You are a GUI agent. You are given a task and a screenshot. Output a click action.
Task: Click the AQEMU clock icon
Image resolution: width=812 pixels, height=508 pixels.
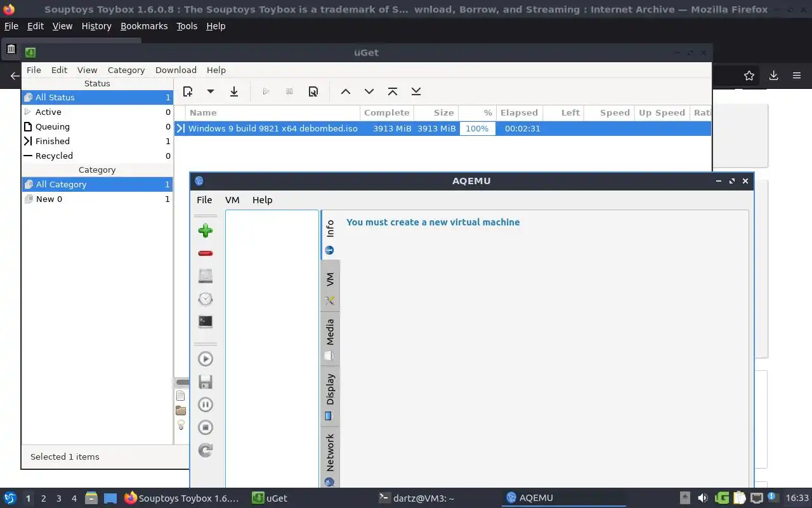(205, 298)
